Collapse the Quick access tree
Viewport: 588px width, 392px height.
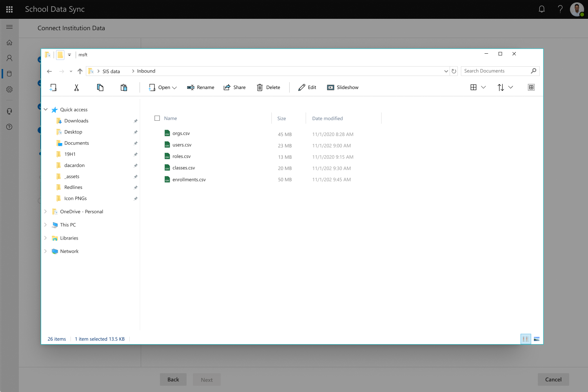pos(45,109)
